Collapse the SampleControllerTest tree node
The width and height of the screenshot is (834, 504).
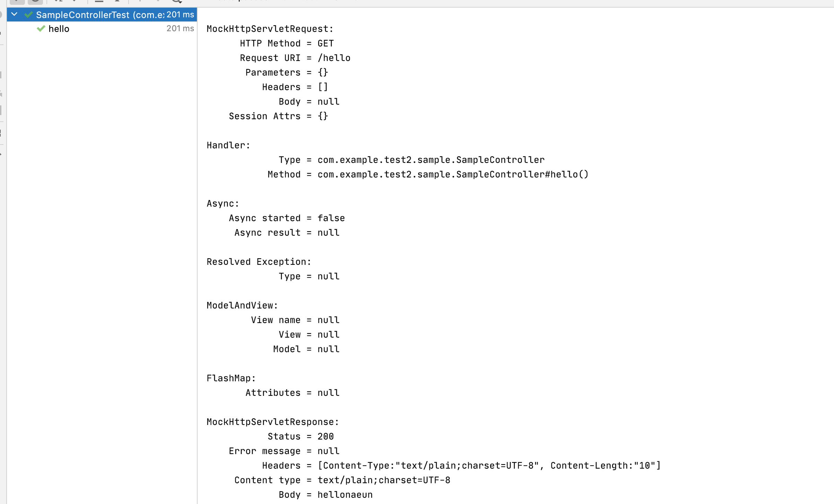click(14, 14)
